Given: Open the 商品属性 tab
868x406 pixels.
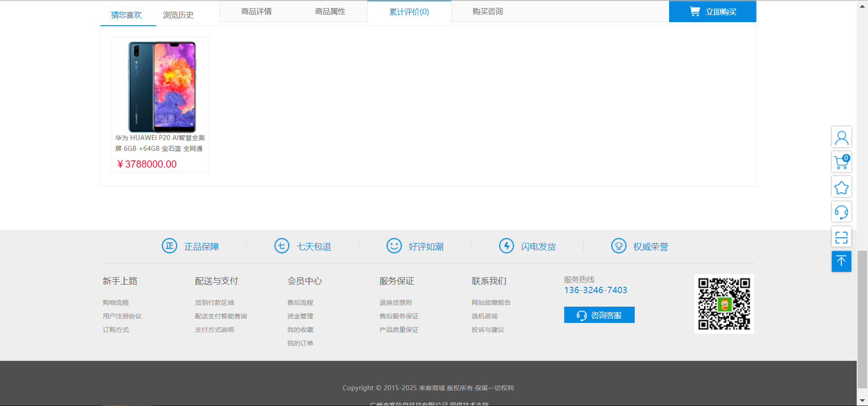Looking at the screenshot, I should (x=330, y=11).
